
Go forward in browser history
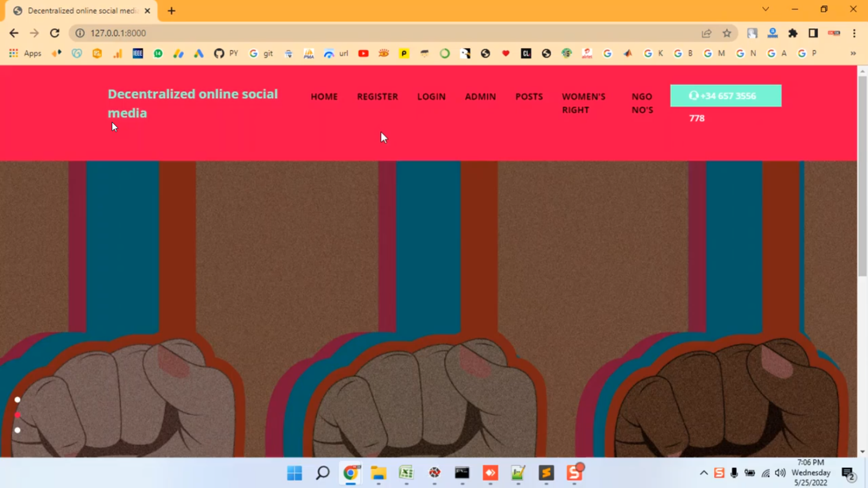tap(34, 33)
